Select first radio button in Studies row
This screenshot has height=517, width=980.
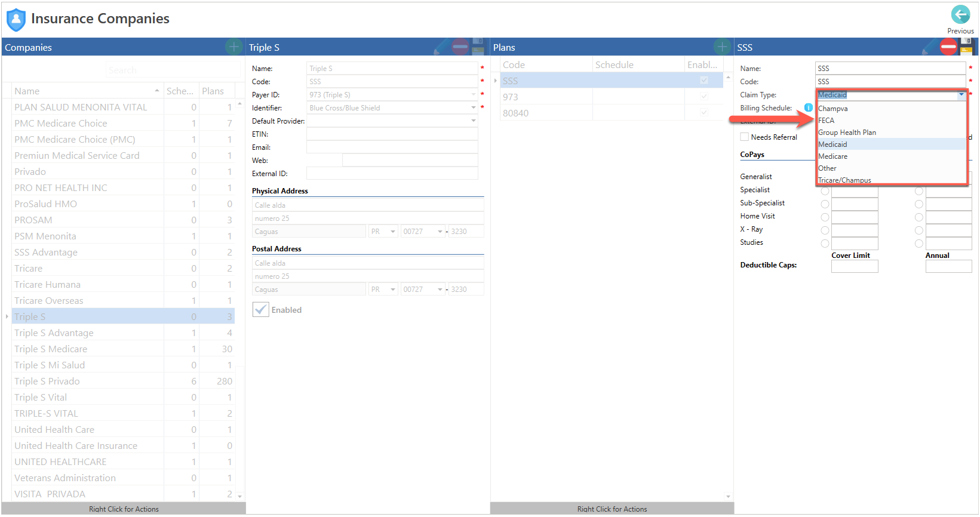(x=825, y=244)
